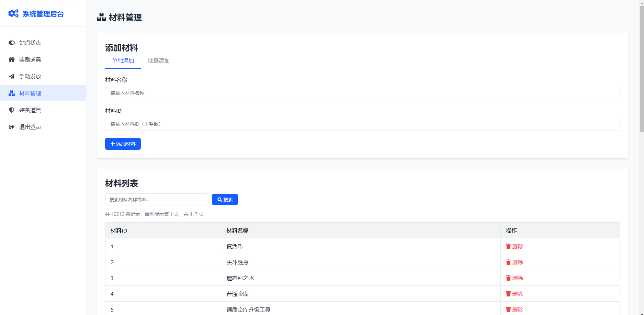This screenshot has height=315, width=644.
Task: Click the material search box
Action: (x=156, y=200)
